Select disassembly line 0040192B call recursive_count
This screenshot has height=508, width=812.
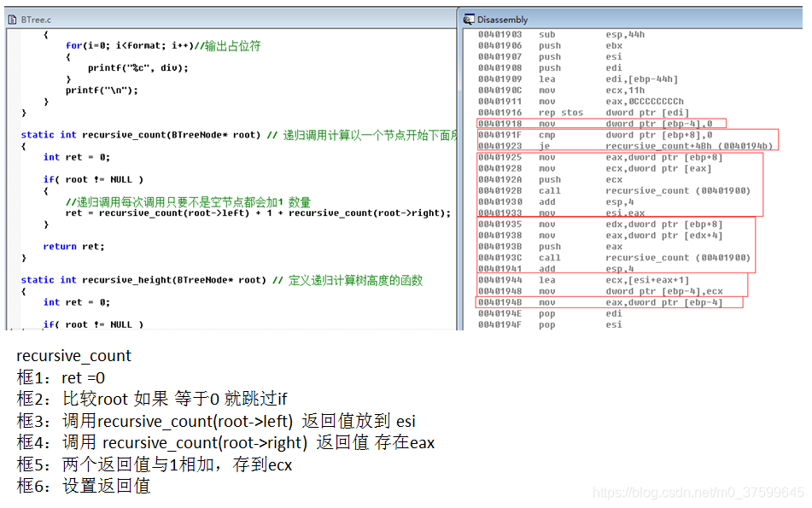[614, 190]
